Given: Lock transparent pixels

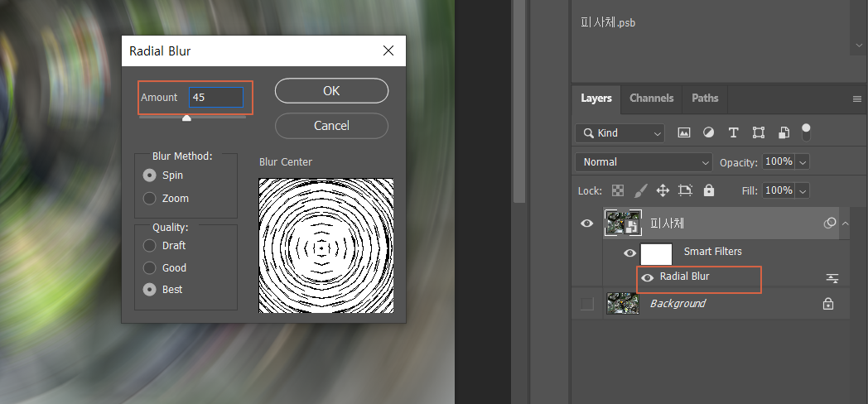Looking at the screenshot, I should coord(618,191).
